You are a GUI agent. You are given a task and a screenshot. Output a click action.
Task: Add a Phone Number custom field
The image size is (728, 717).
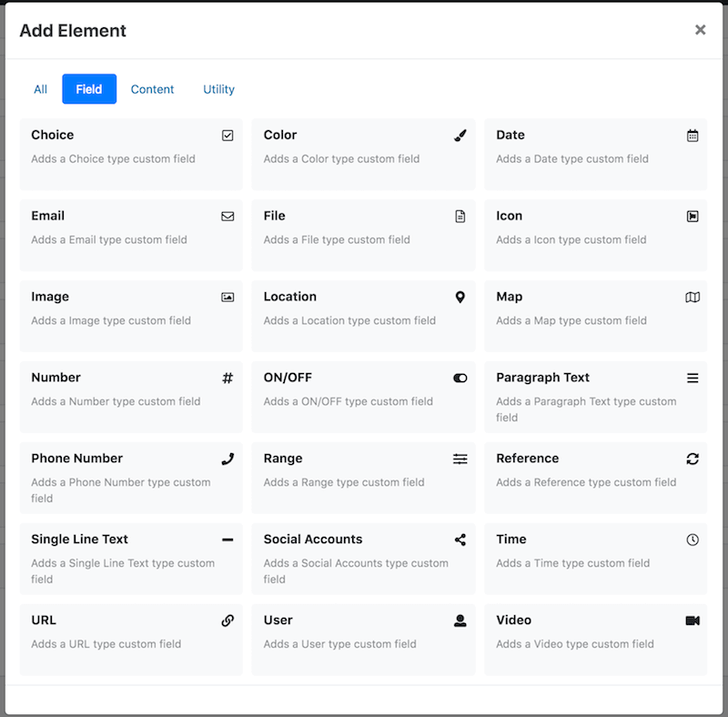pyautogui.click(x=131, y=478)
